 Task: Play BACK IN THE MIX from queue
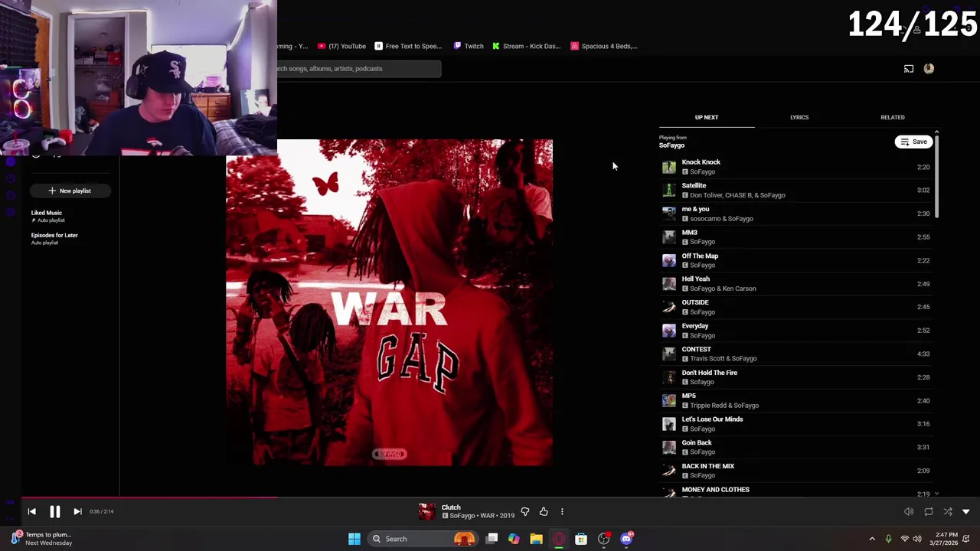point(796,471)
